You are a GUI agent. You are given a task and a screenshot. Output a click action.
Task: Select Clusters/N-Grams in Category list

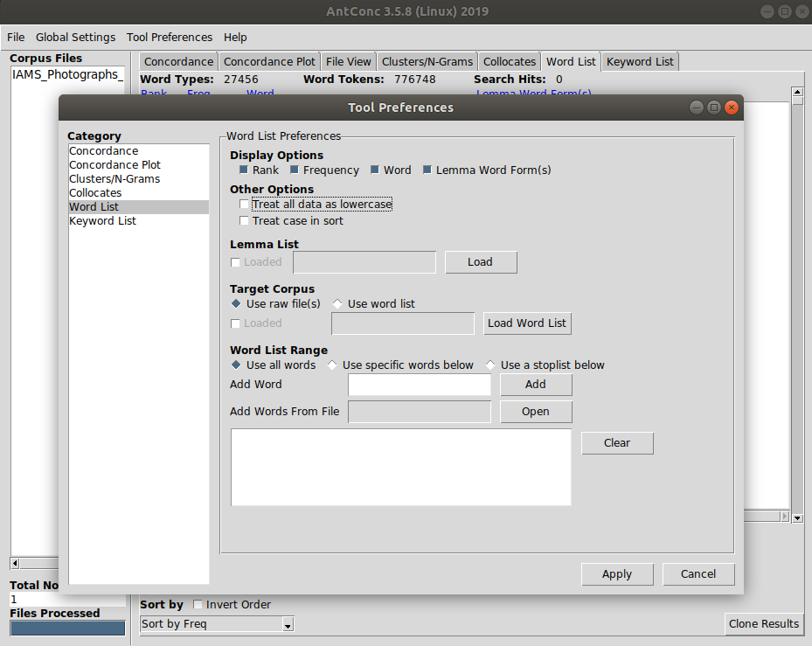pyautogui.click(x=139, y=178)
